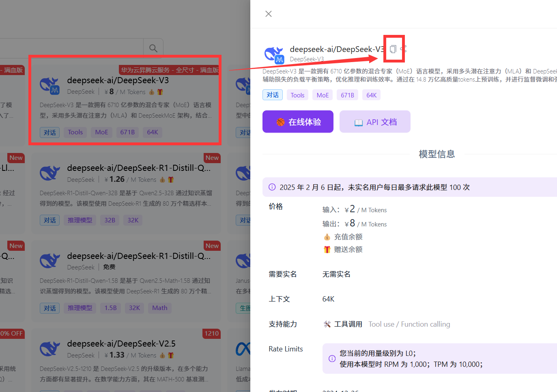
Task: Click the search magnifier icon
Action: (153, 48)
